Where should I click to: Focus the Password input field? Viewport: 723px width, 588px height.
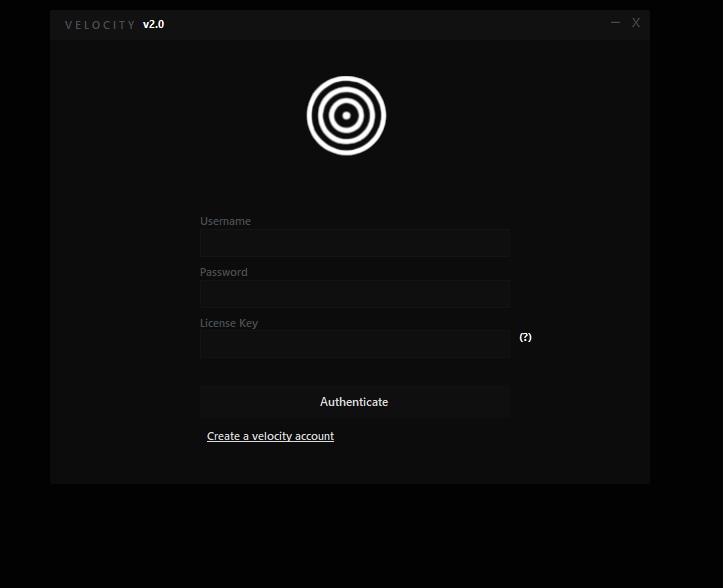(355, 294)
